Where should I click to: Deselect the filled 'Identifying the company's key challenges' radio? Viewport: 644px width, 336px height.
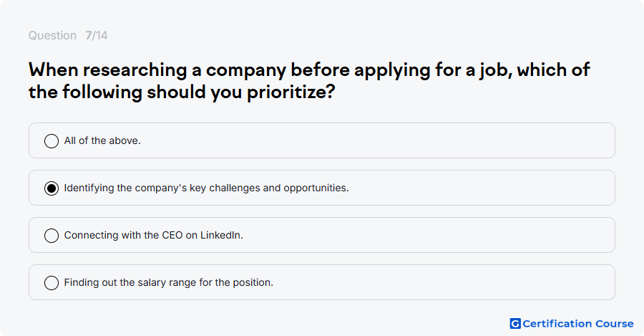tap(52, 188)
